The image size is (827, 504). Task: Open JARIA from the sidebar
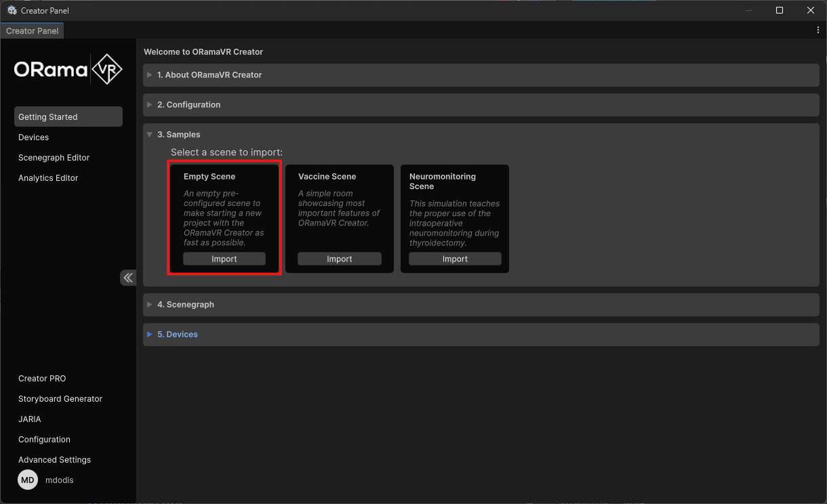pos(68,419)
